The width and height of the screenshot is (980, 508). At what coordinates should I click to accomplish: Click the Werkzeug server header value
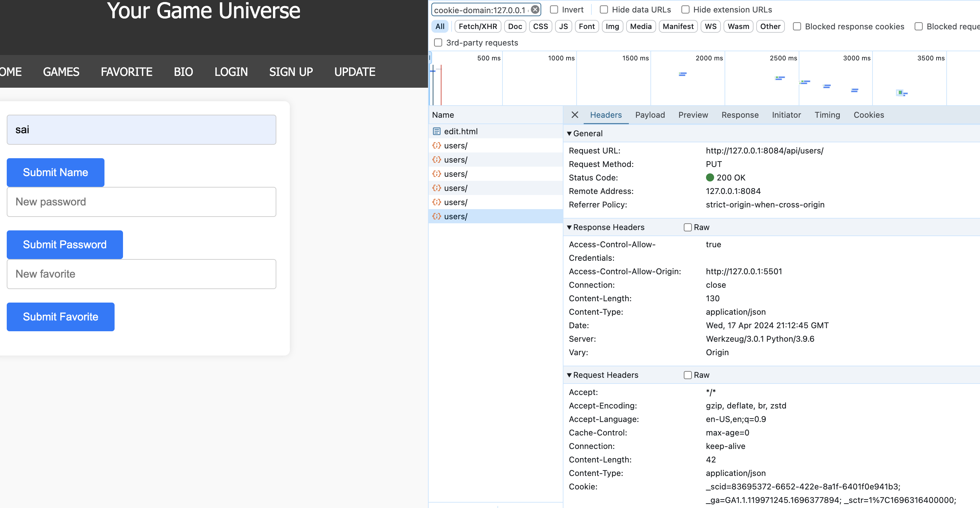[760, 339]
